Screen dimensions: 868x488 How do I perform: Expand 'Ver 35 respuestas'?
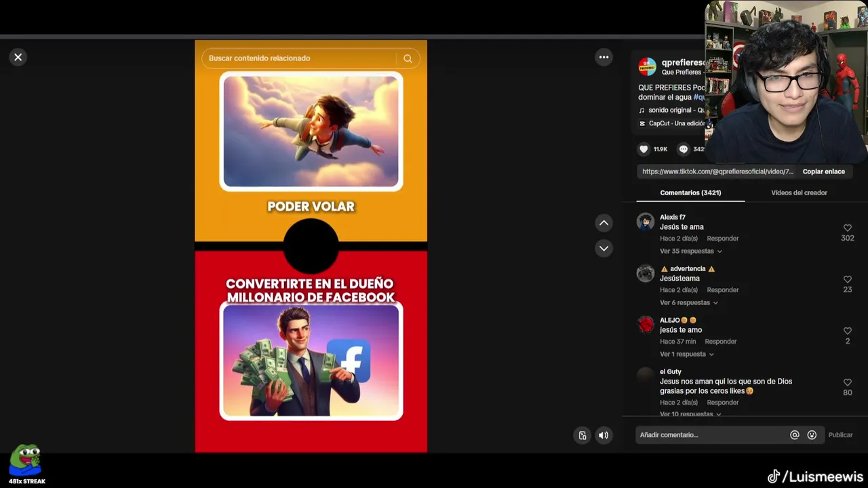[690, 251]
